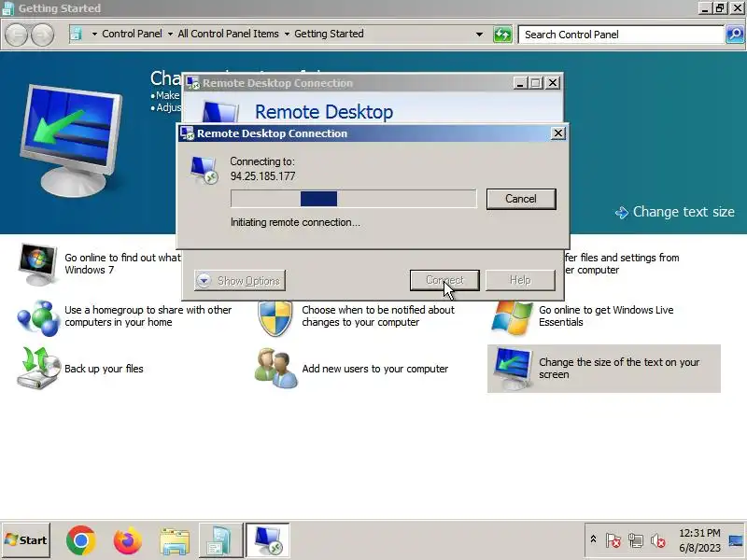Open address bar history dropdown
This screenshot has height=560, width=747.
click(x=479, y=35)
